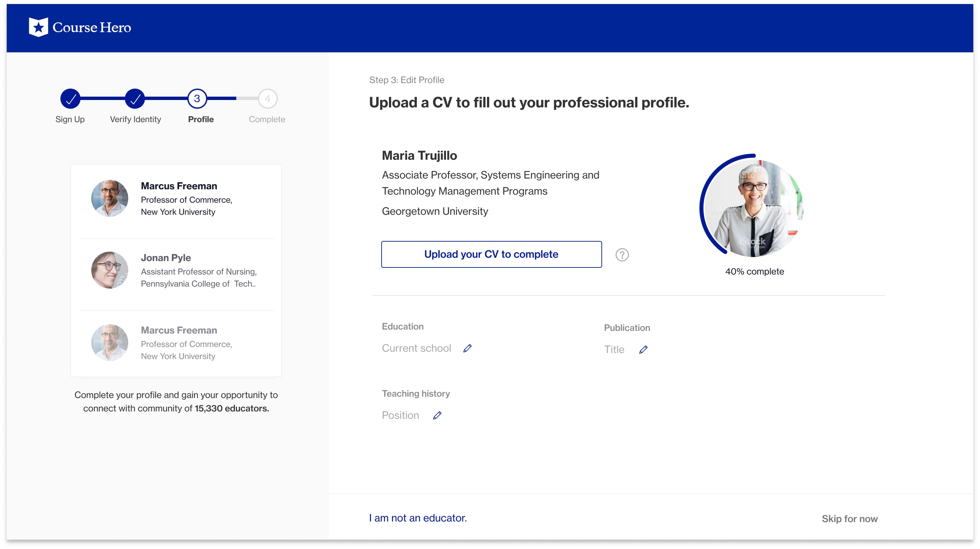Click top Marcus Freeman avatar
This screenshot has width=980, height=549.
(109, 198)
